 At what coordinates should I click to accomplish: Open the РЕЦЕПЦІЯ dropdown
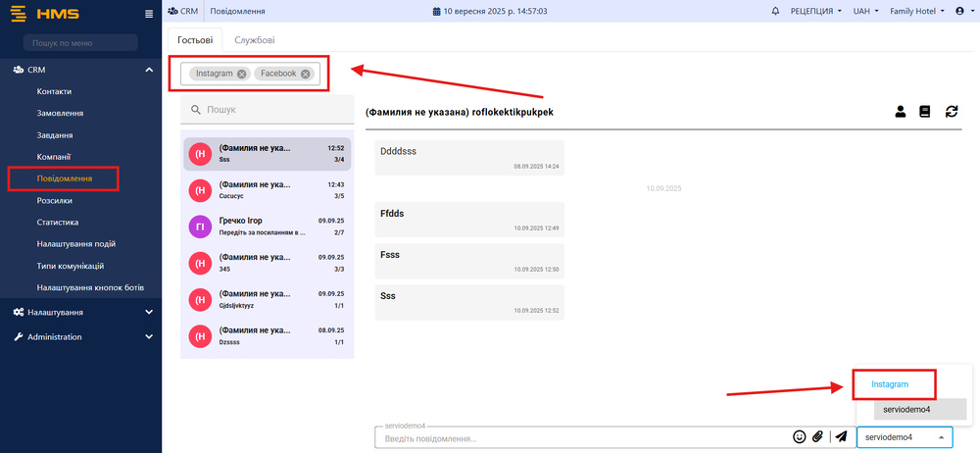(x=816, y=12)
